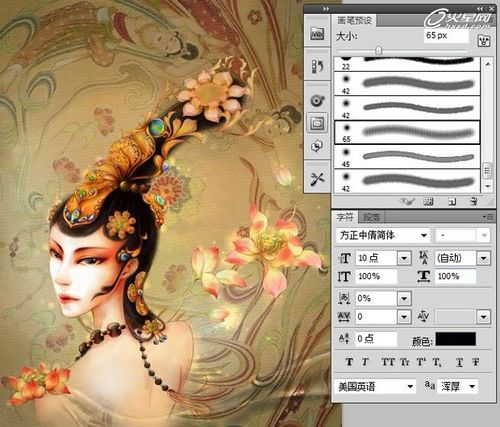Toggle Subscript style
The image size is (500, 427).
pyautogui.click(x=437, y=362)
